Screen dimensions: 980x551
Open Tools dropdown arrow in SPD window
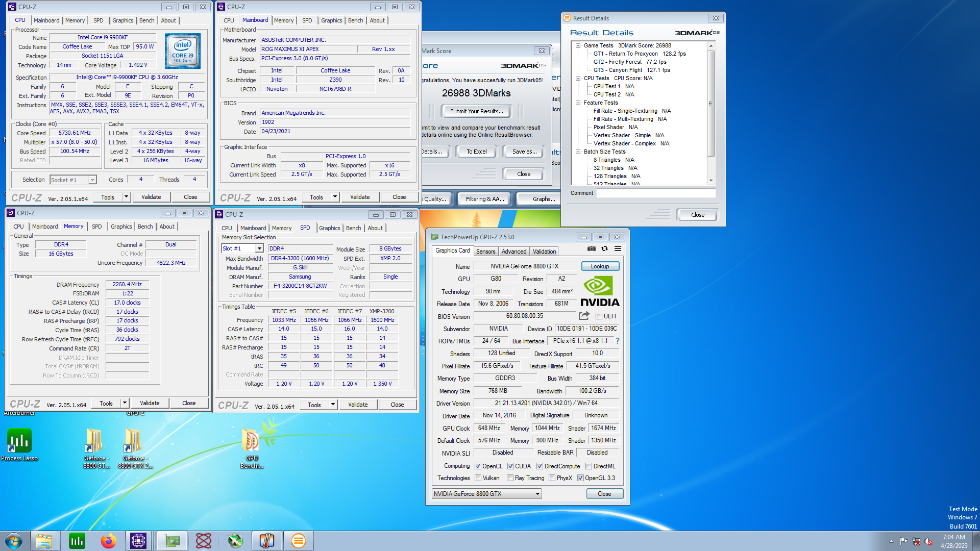click(x=333, y=405)
